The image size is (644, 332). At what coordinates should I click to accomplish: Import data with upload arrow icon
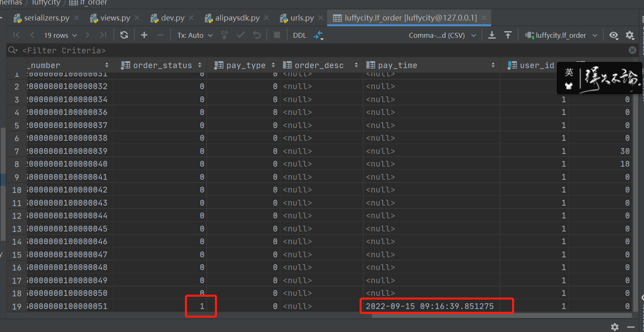(508, 35)
